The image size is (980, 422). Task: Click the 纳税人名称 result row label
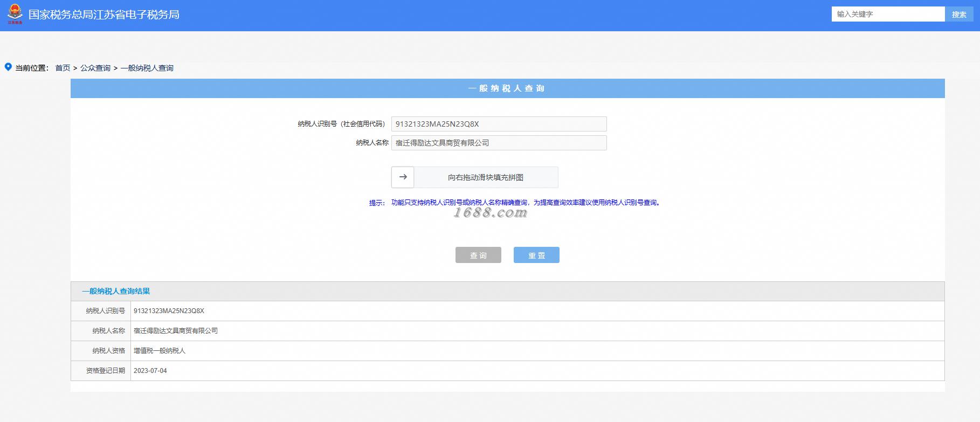click(108, 331)
